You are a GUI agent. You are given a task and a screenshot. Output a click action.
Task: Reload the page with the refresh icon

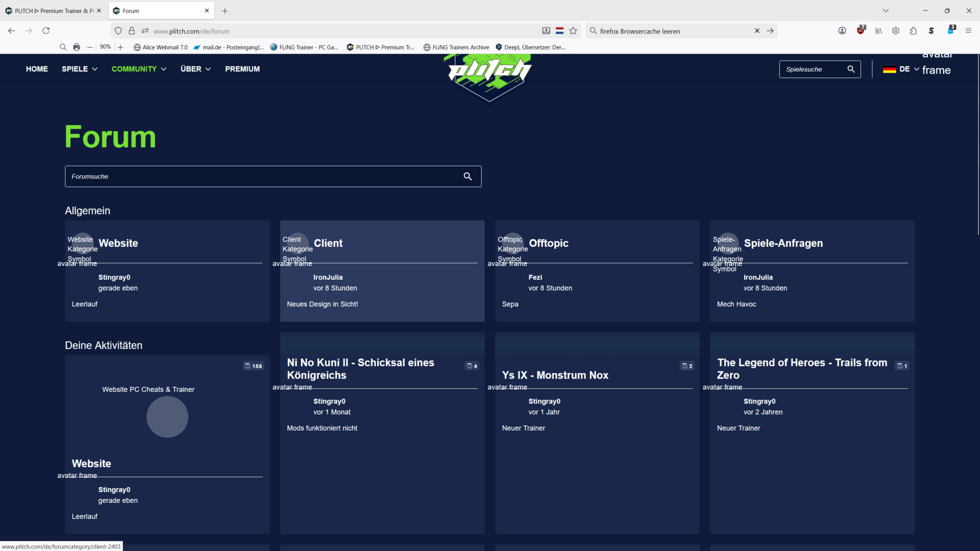(x=46, y=31)
